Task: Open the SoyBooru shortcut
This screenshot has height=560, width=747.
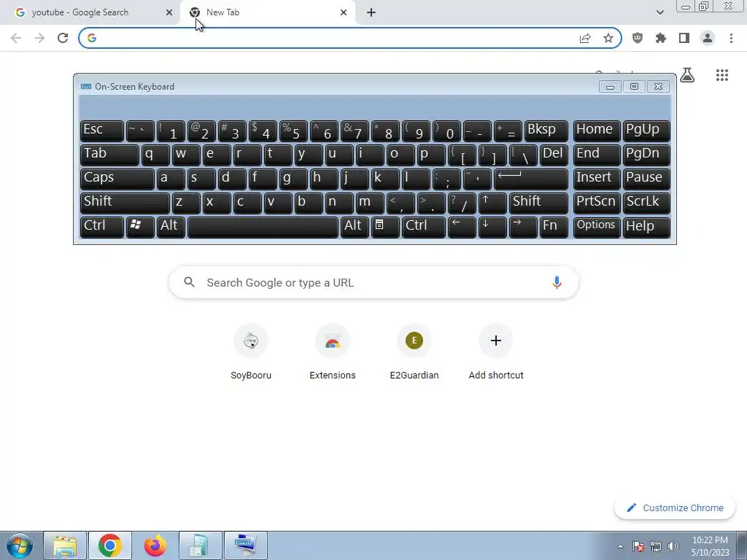Action: (251, 351)
